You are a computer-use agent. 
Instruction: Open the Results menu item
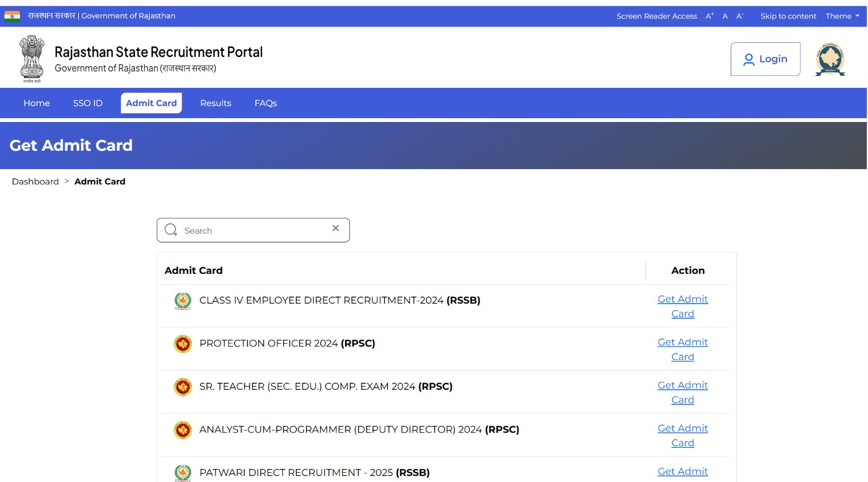215,103
